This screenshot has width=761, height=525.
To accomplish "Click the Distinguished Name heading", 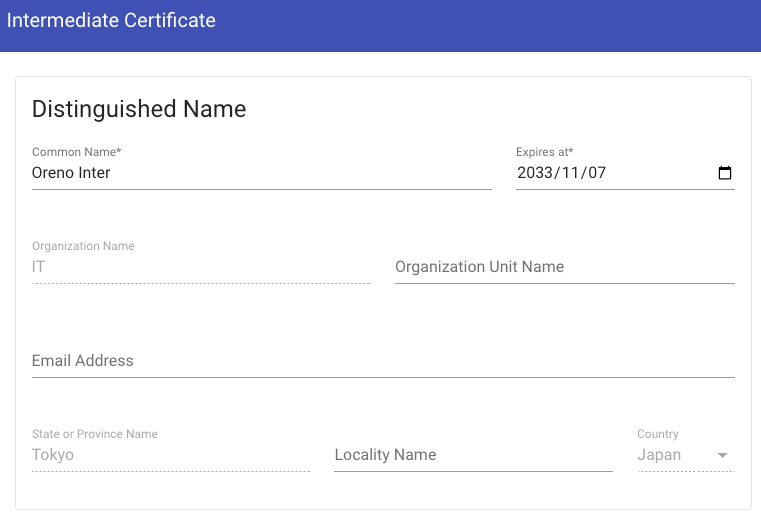I will 139,109.
